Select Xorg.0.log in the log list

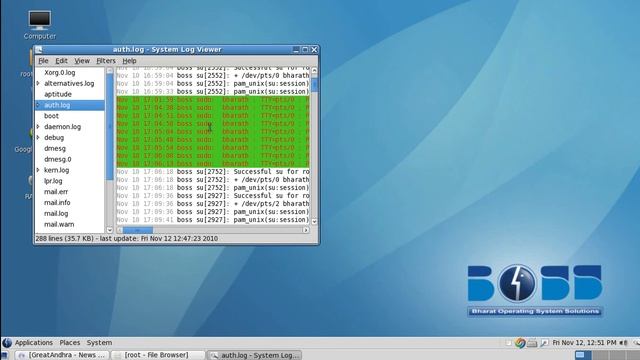(x=60, y=72)
